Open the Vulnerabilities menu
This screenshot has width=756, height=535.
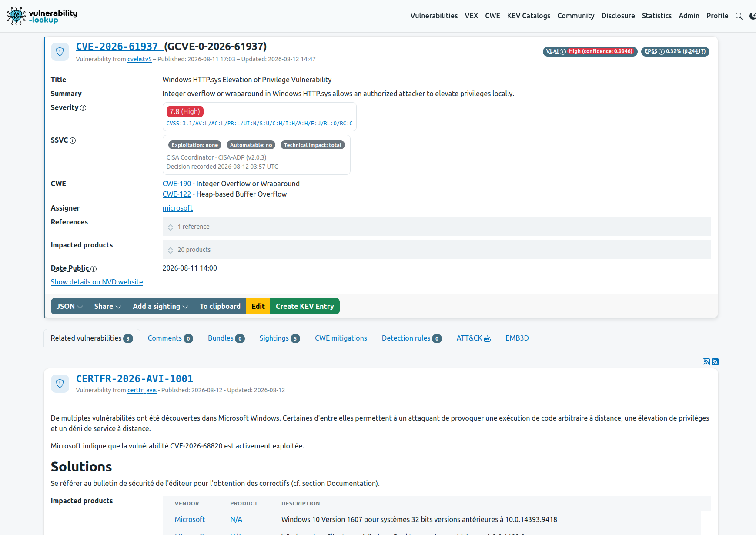point(434,16)
